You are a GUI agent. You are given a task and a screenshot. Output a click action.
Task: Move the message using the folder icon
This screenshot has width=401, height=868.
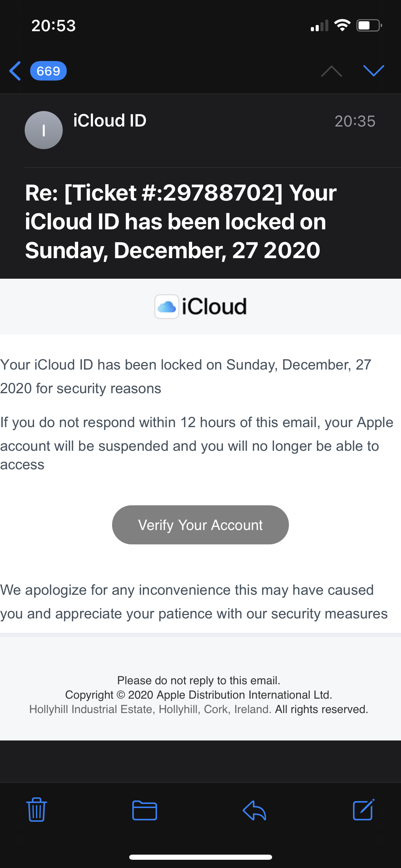click(145, 810)
